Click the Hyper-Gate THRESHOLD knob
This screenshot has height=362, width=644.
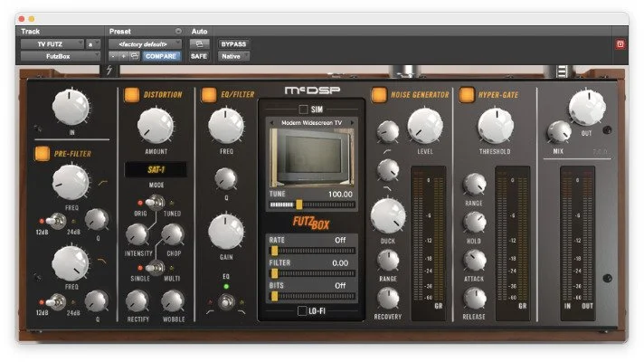point(496,126)
